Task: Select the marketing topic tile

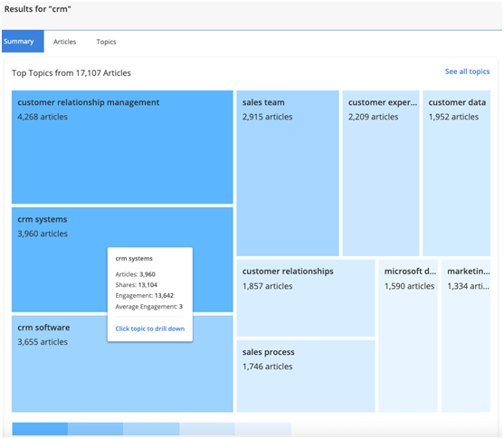Action: coord(466,336)
